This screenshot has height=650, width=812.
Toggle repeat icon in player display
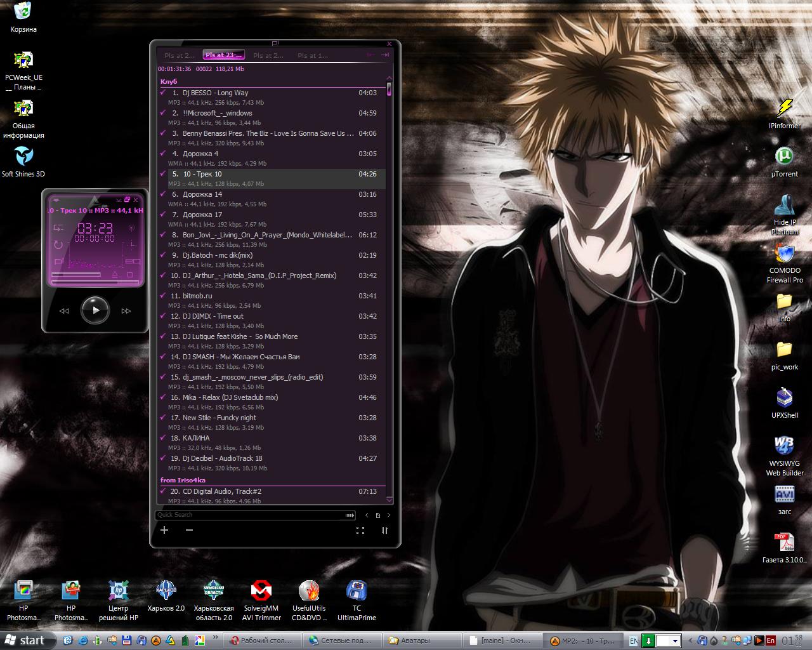tap(58, 245)
